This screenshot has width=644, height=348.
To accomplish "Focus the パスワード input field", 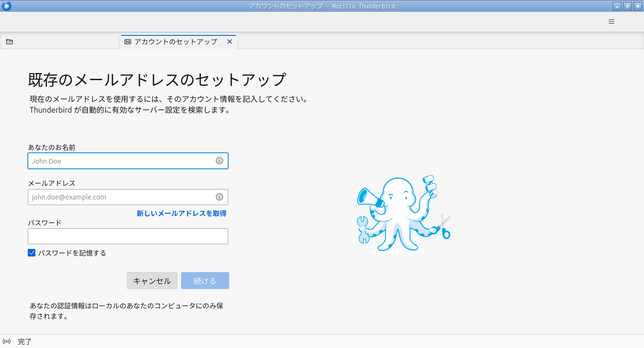I will 128,236.
